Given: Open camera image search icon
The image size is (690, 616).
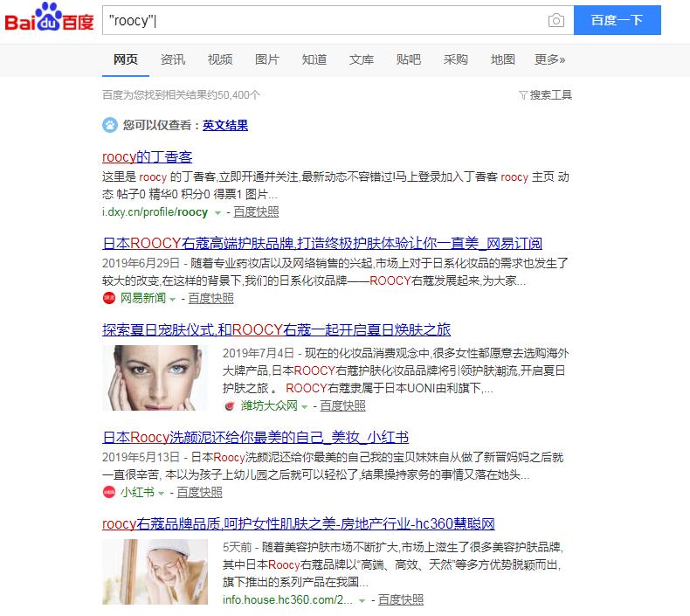Looking at the screenshot, I should (x=556, y=20).
